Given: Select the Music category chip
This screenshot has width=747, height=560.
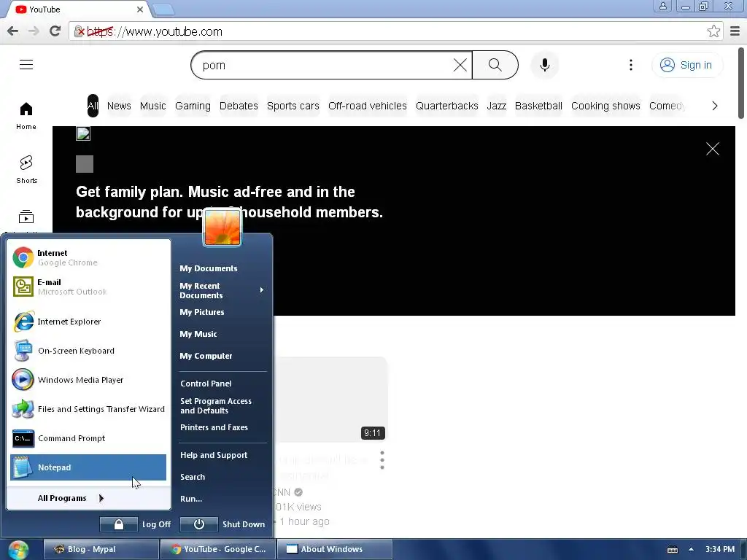Looking at the screenshot, I should click(153, 106).
